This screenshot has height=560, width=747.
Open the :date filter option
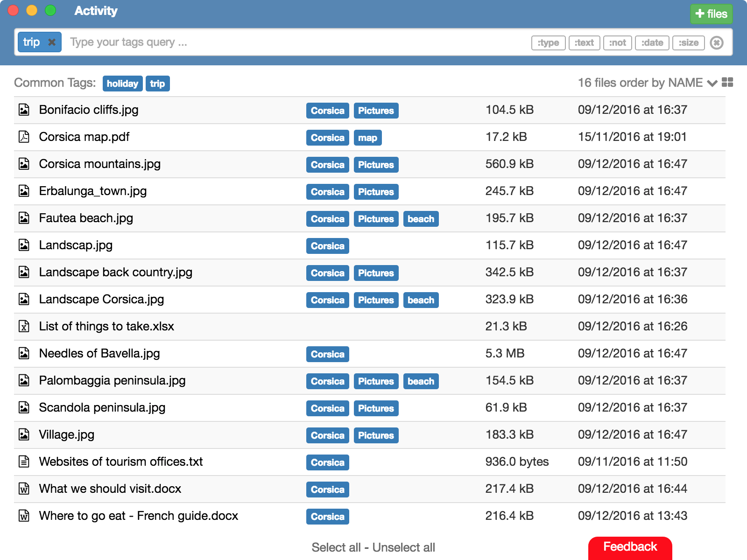point(652,42)
